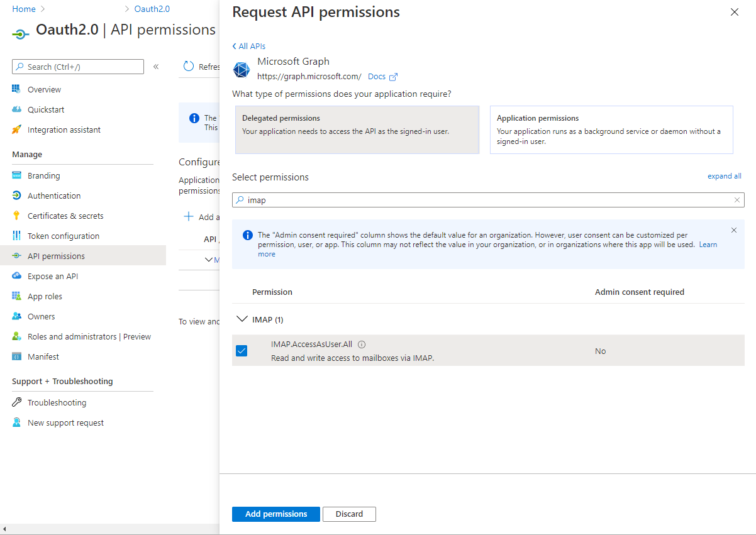Viewport: 756px width, 535px height.
Task: Click the Manifest icon in sidebar
Action: [x=16, y=356]
